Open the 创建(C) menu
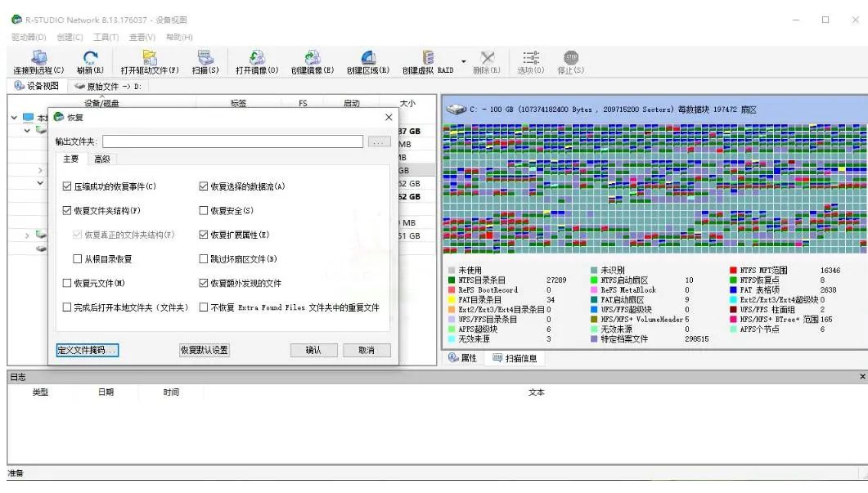Image resolution: width=868 pixels, height=493 pixels. point(70,37)
